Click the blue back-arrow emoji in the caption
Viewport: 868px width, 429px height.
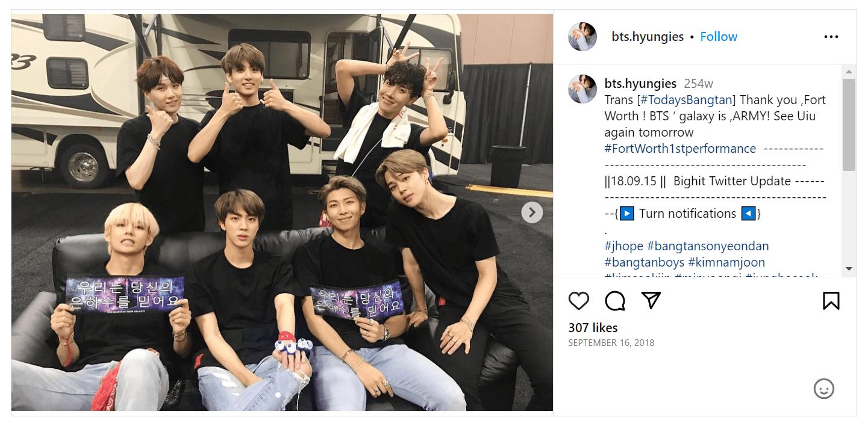(749, 214)
